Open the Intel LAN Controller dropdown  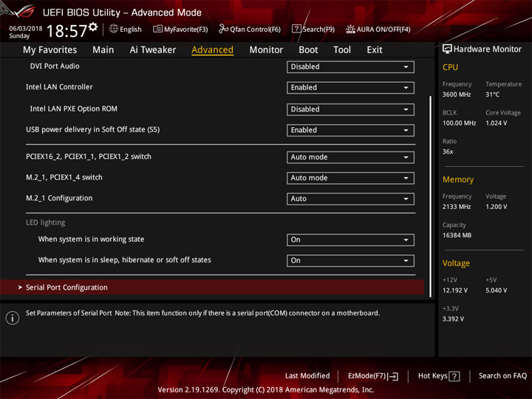click(x=350, y=87)
